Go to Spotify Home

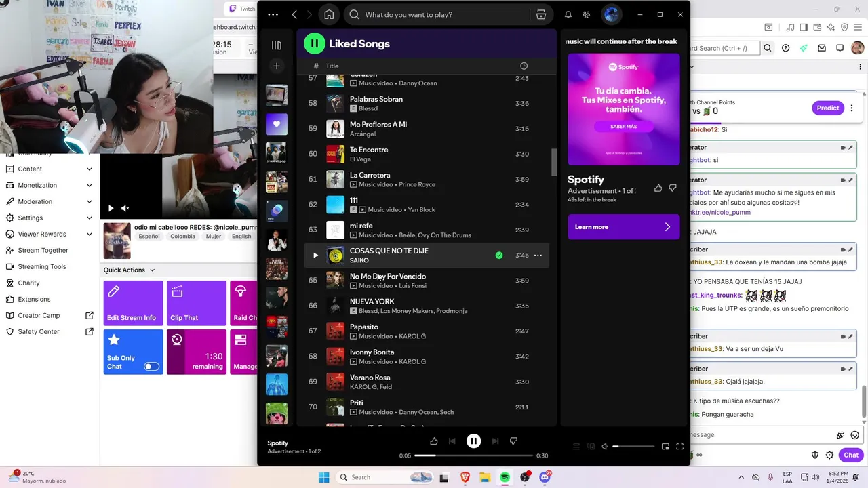329,14
